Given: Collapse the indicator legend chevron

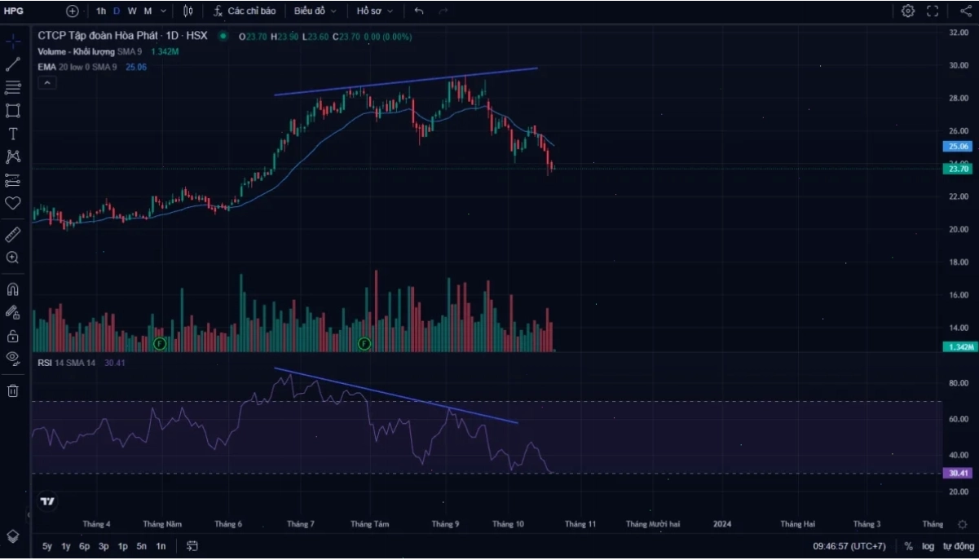Looking at the screenshot, I should (46, 83).
